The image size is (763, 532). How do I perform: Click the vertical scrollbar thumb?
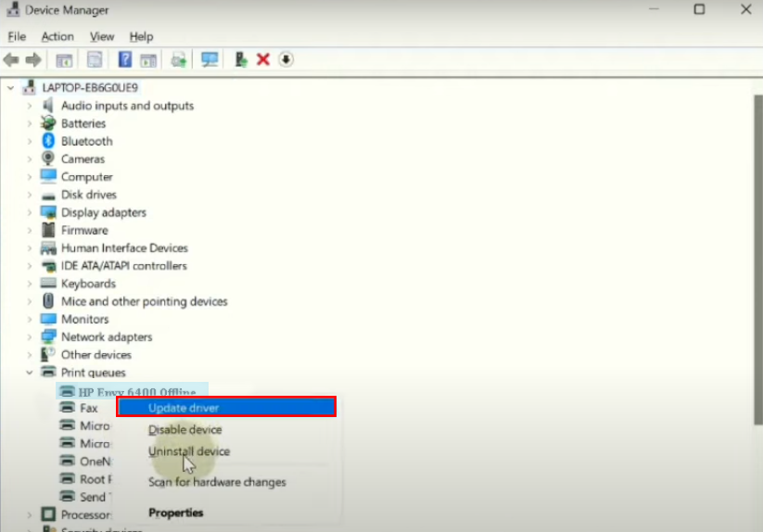coord(758,260)
